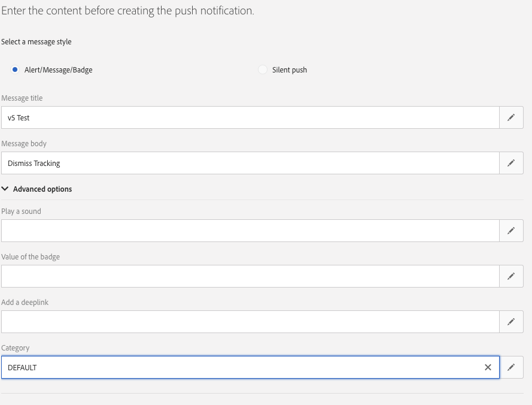This screenshot has height=405, width=532.
Task: Click the Category field containing DEFAULT
Action: coord(239,367)
